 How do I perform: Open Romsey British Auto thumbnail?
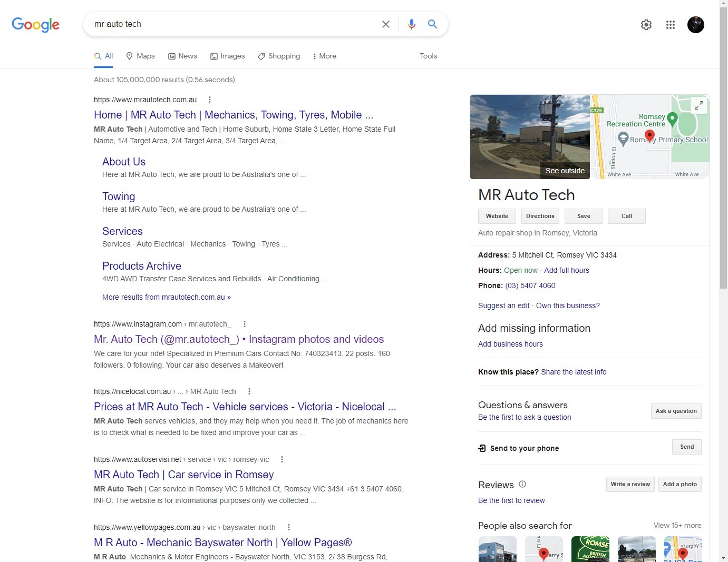(590, 549)
